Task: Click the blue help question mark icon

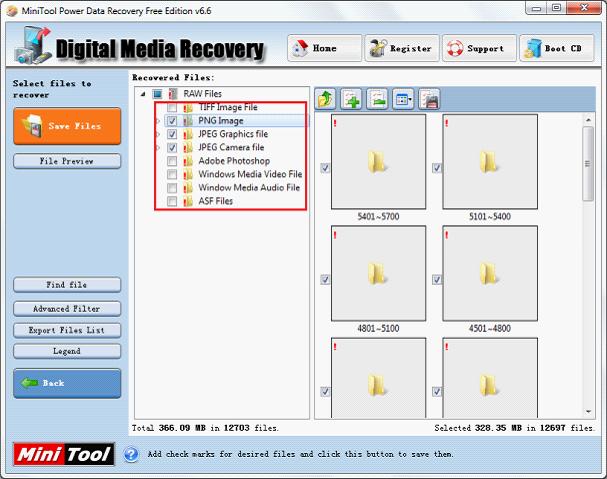Action: (131, 454)
